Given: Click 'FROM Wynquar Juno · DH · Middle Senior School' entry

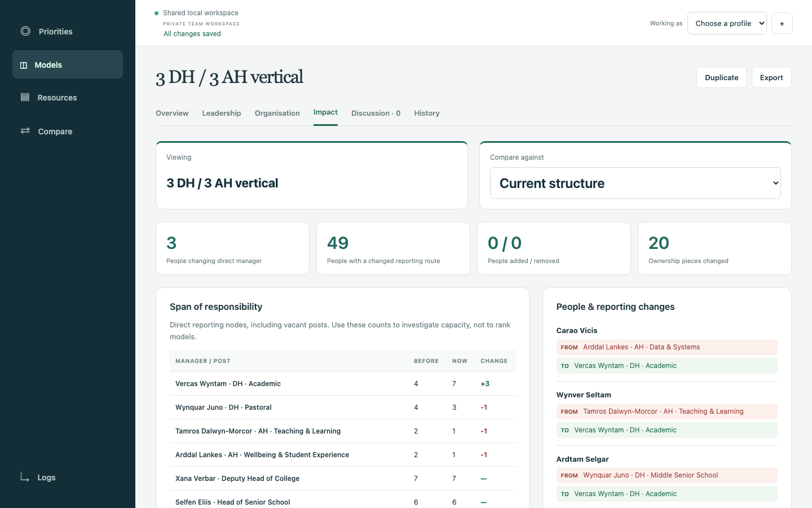Looking at the screenshot, I should tap(667, 475).
